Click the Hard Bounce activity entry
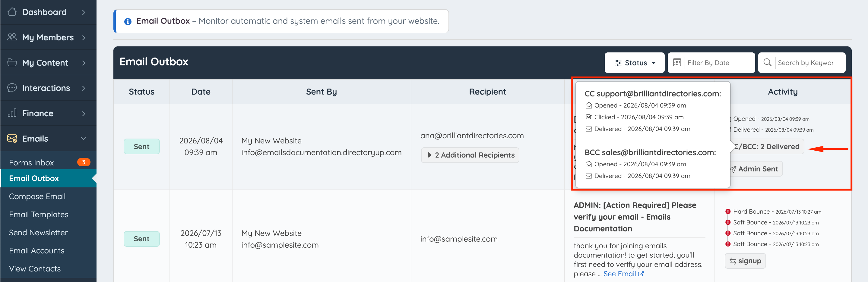The height and width of the screenshot is (282, 868). tap(773, 212)
